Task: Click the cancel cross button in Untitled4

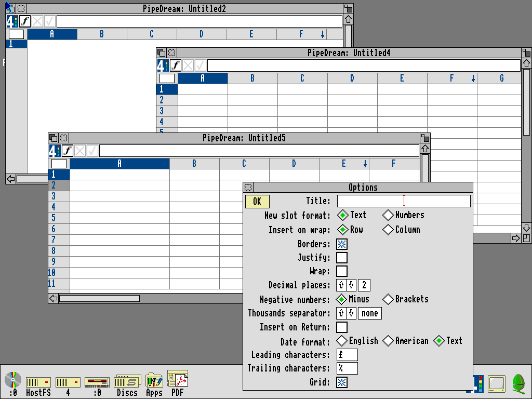Action: (x=188, y=65)
